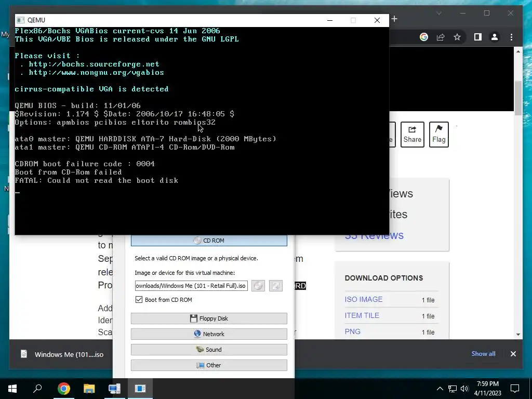Open the PNG download link
The width and height of the screenshot is (532, 399).
click(353, 331)
